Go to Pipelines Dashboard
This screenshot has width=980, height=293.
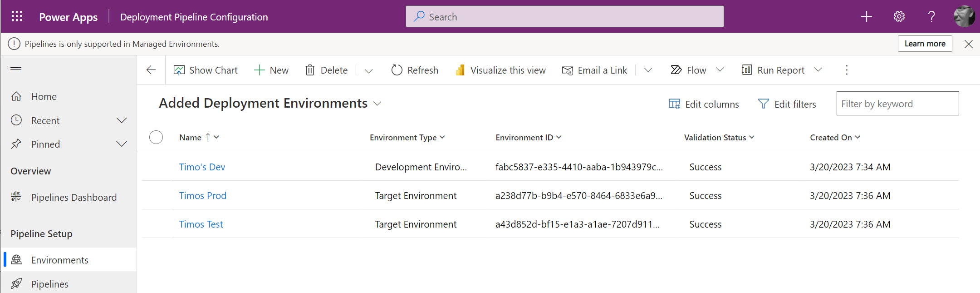(73, 197)
